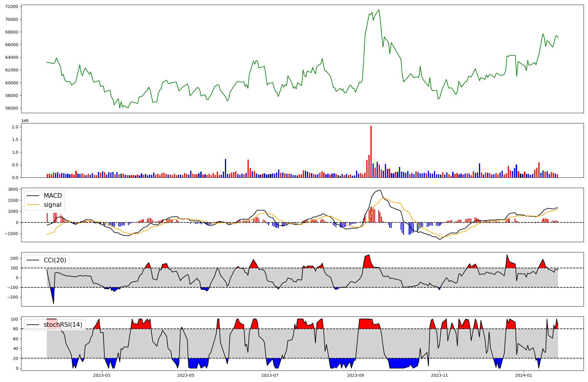
Task: Click the stochRSI(14) legend entry
Action: tap(63, 325)
